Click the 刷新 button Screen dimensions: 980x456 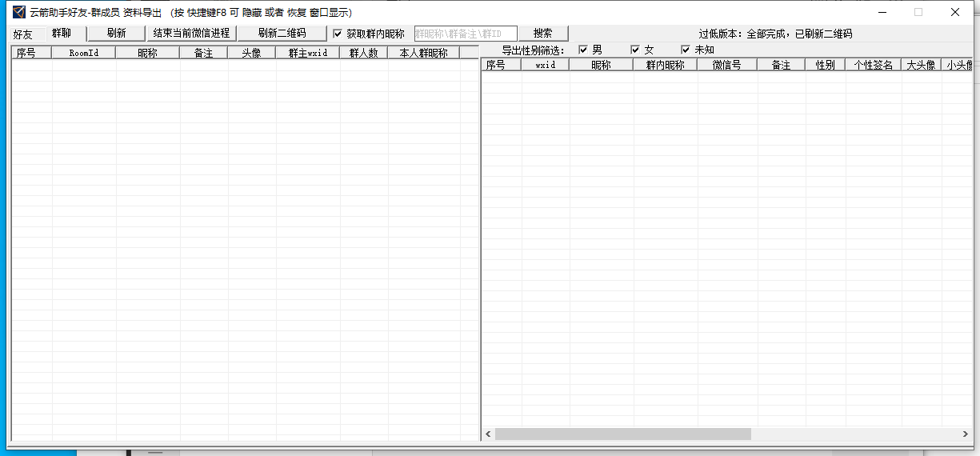[116, 34]
